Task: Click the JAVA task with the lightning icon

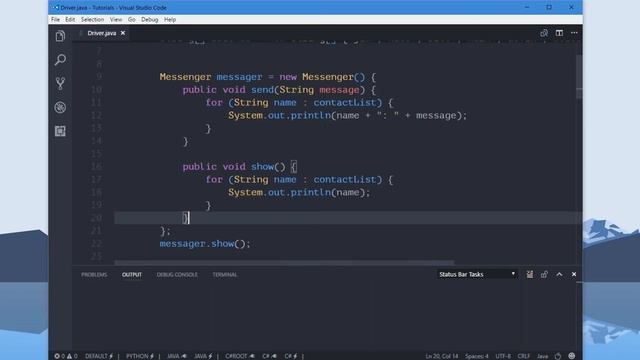Action: tap(203, 356)
